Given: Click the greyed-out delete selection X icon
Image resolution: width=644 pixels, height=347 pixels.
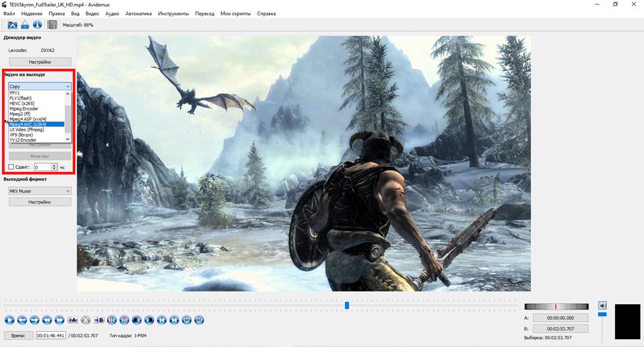Looking at the screenshot, I should pyautogui.click(x=85, y=320).
